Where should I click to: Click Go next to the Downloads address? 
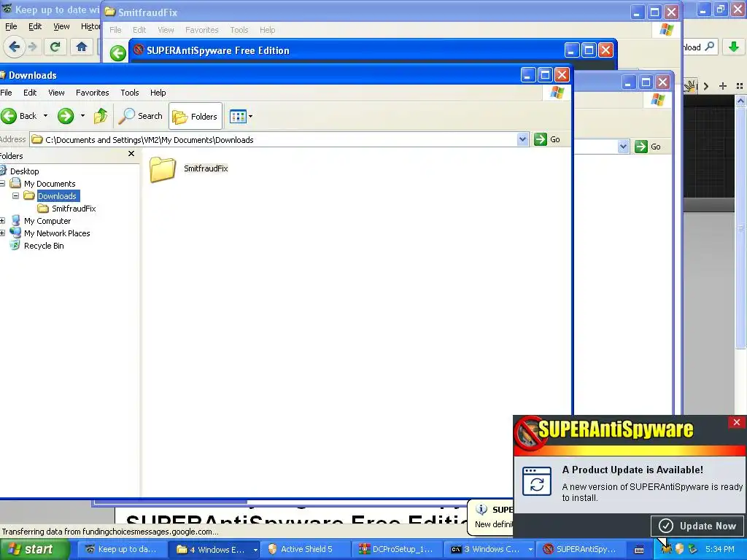click(x=547, y=139)
